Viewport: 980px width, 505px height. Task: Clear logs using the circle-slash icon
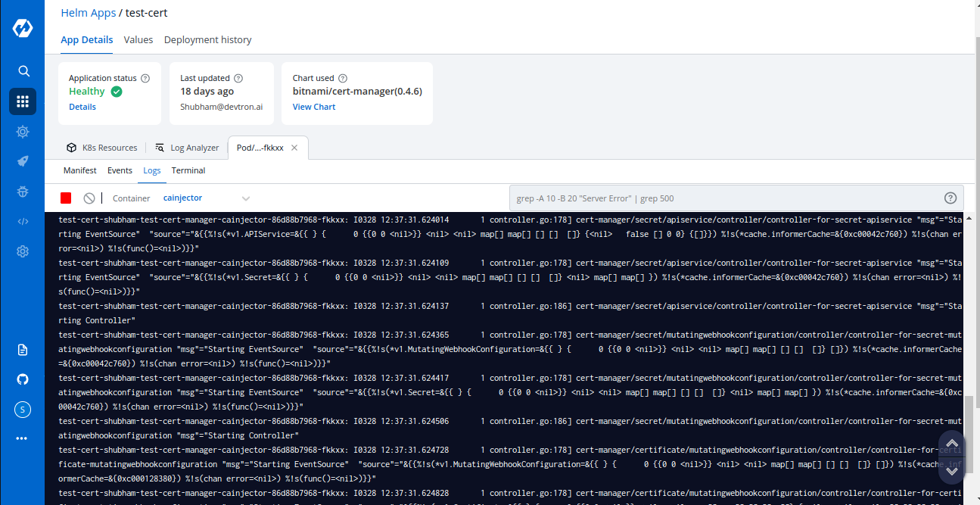click(89, 198)
